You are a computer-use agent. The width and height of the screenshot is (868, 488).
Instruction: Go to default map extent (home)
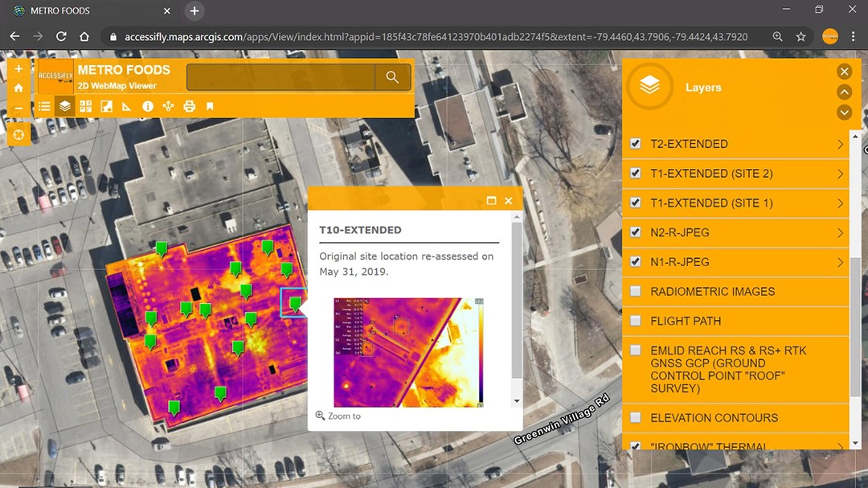pos(18,88)
